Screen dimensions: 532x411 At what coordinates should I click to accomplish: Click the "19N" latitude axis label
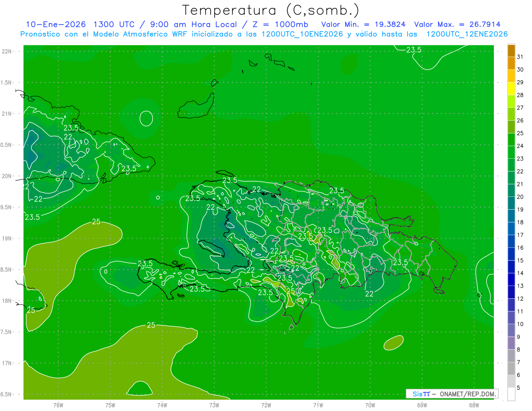coord(8,239)
